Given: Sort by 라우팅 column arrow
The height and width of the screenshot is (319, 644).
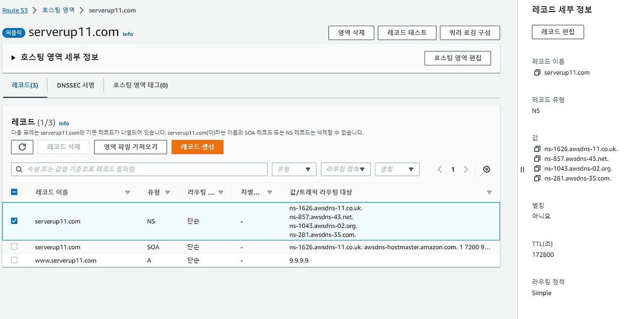Looking at the screenshot, I should (x=221, y=192).
